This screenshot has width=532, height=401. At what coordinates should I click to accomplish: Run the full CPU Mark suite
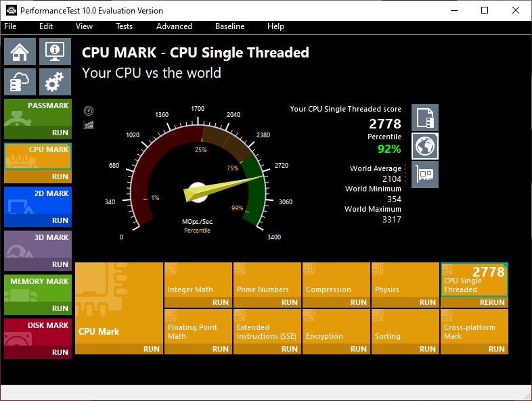(x=118, y=349)
